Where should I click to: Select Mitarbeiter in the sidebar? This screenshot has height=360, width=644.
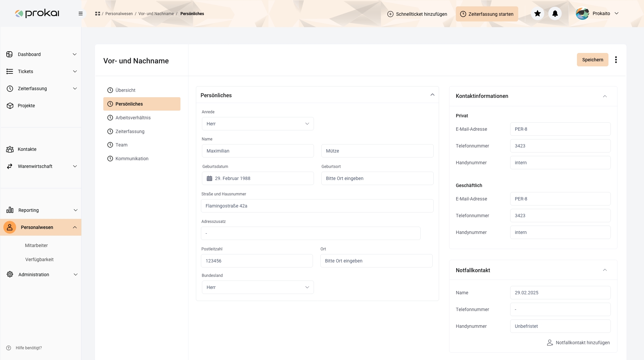[x=36, y=245]
